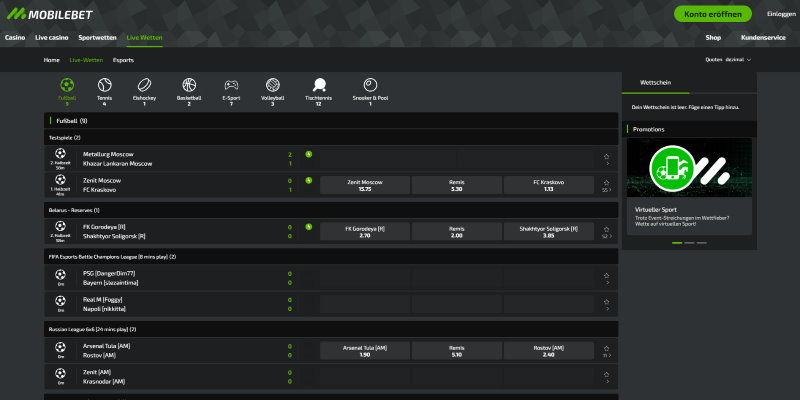The width and height of the screenshot is (800, 400).
Task: Collapse the Russian League 6x6 header
Action: click(x=331, y=329)
